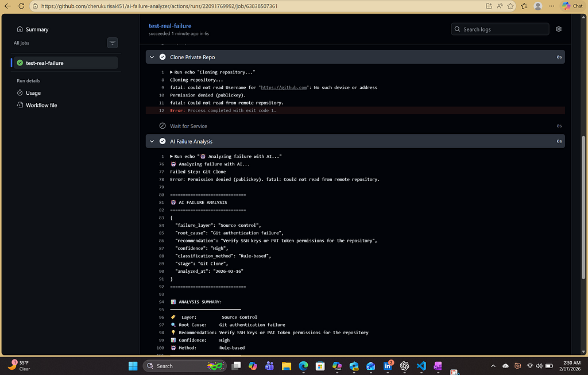Click green success check on test-real-failure job
588x375 pixels.
(20, 63)
